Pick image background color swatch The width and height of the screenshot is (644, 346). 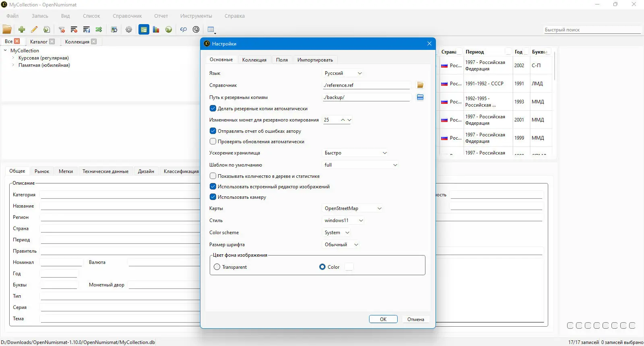tap(349, 267)
